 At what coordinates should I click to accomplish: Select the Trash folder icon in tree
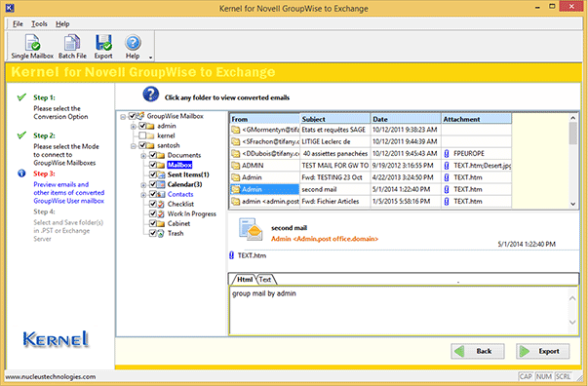pyautogui.click(x=161, y=234)
